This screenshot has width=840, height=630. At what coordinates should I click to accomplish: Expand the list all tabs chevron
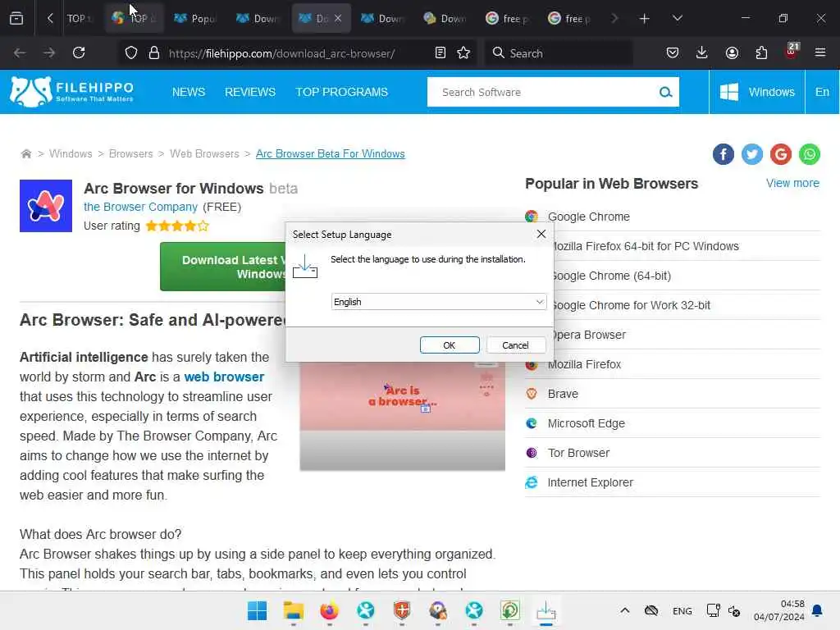pyautogui.click(x=677, y=18)
